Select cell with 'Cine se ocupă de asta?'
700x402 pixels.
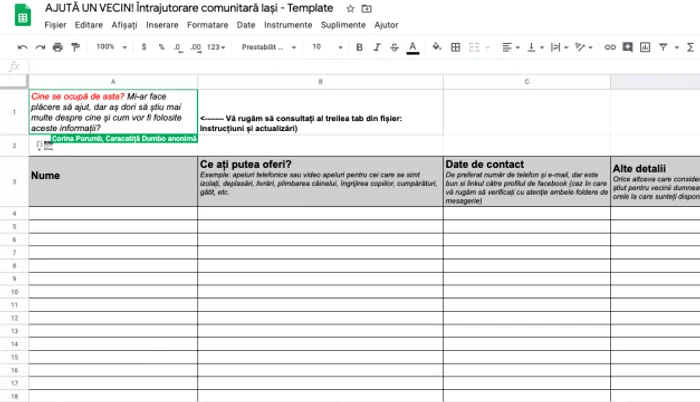113,112
